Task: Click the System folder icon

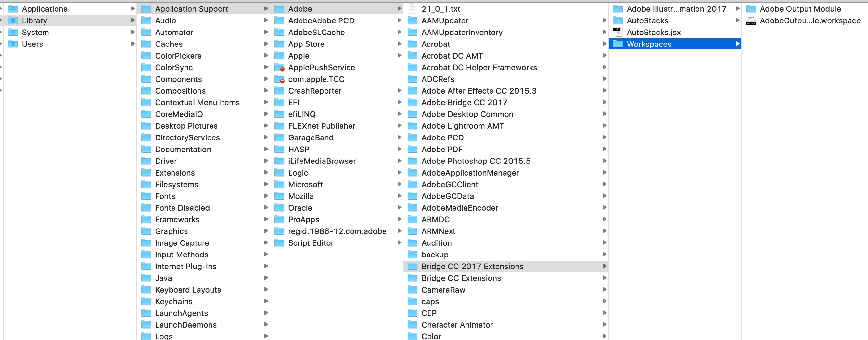Action: (13, 33)
